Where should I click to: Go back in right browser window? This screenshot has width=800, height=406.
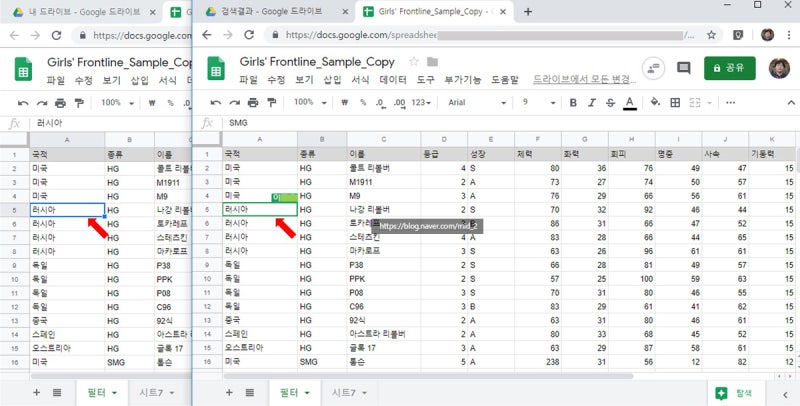coord(207,35)
